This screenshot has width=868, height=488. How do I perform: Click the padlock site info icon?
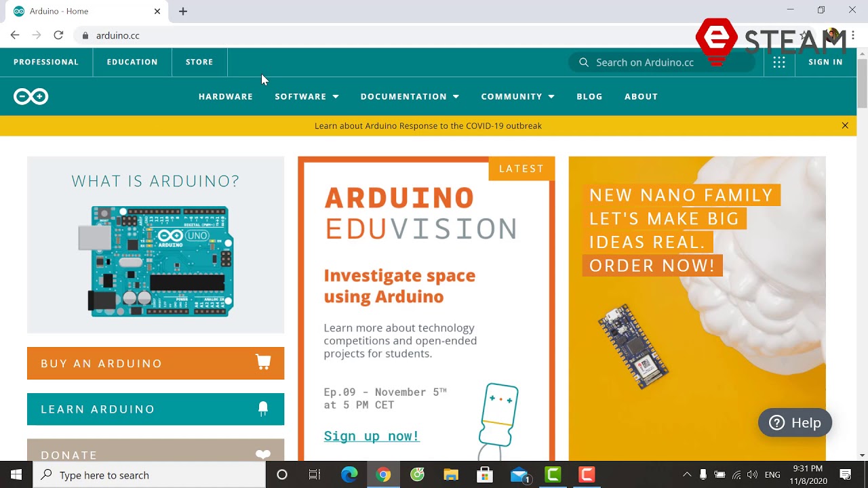[x=85, y=36]
